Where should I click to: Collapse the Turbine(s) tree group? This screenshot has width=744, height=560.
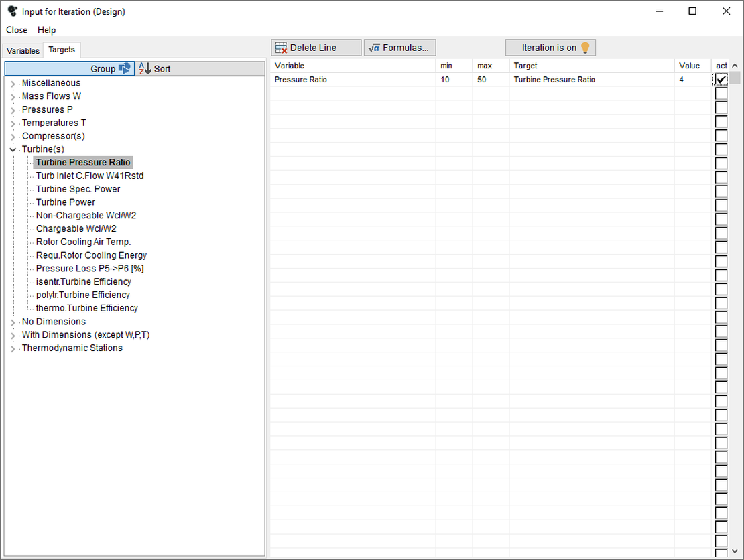pyautogui.click(x=12, y=149)
